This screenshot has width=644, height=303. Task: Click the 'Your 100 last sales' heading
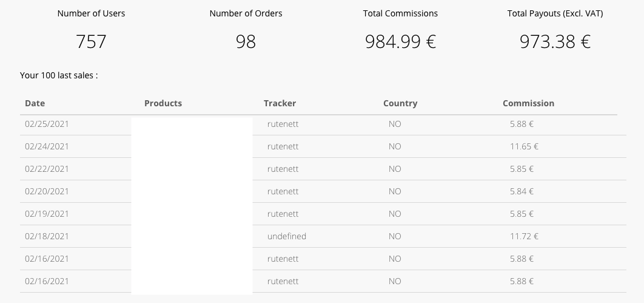coord(59,75)
